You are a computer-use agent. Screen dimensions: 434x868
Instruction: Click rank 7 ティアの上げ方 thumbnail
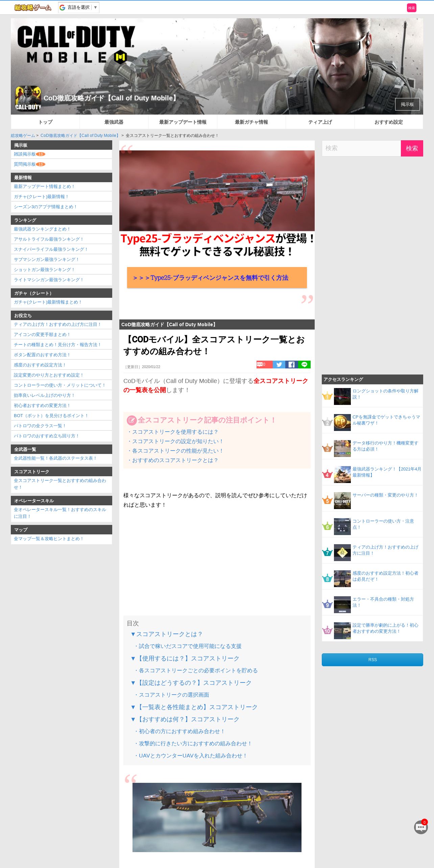coord(342,553)
